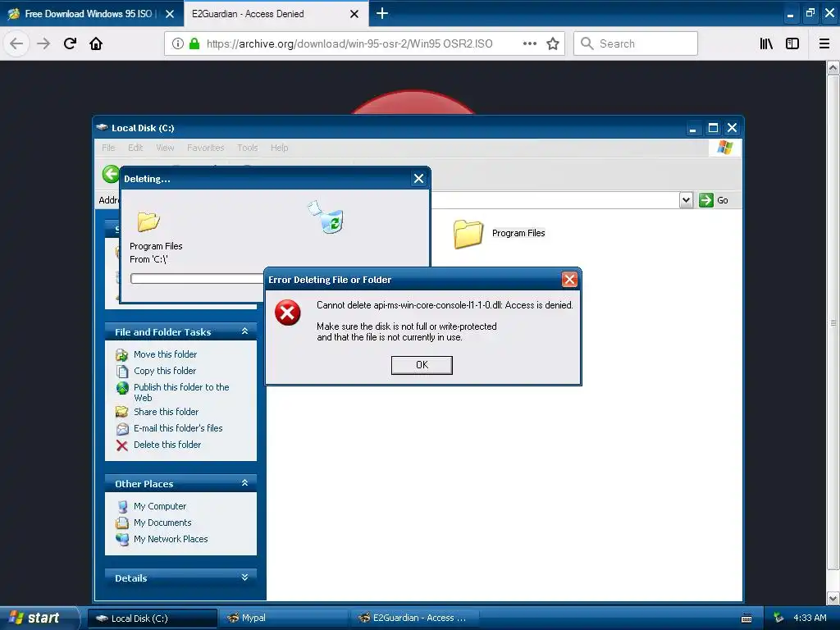Click OK in the error dialog
The width and height of the screenshot is (840, 630).
pos(422,365)
